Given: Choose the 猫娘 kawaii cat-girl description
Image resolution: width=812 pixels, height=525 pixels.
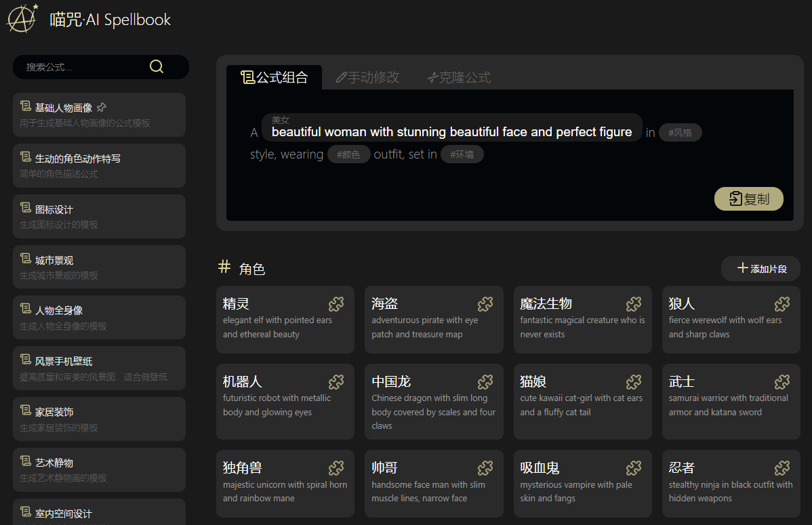Looking at the screenshot, I should tap(581, 405).
